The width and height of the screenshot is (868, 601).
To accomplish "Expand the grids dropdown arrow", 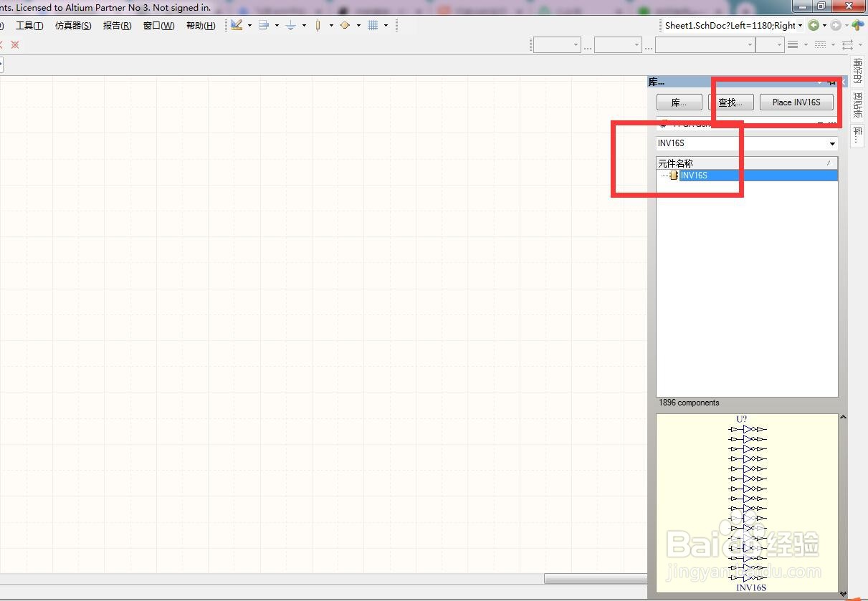I will (386, 25).
